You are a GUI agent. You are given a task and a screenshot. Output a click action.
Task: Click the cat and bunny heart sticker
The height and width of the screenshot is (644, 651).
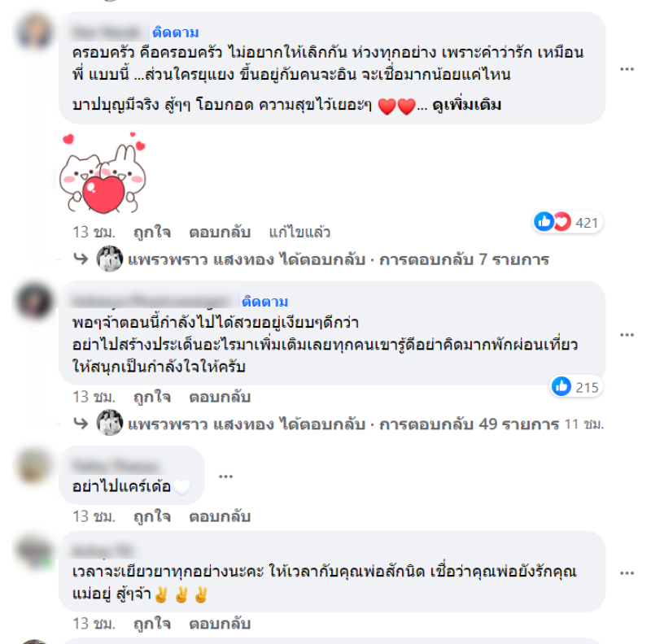pyautogui.click(x=103, y=172)
